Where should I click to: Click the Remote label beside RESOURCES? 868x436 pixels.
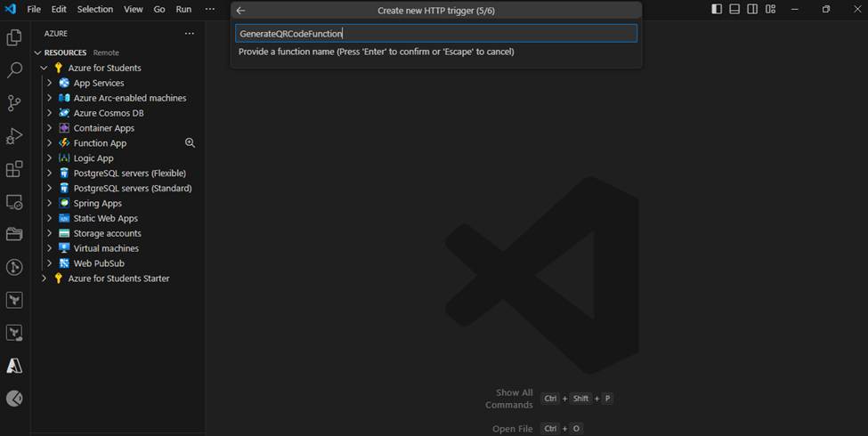pyautogui.click(x=106, y=52)
